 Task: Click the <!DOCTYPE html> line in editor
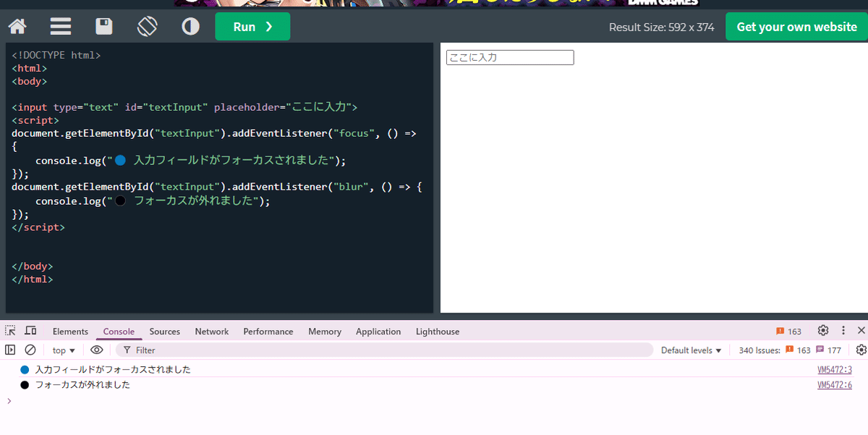coord(56,55)
